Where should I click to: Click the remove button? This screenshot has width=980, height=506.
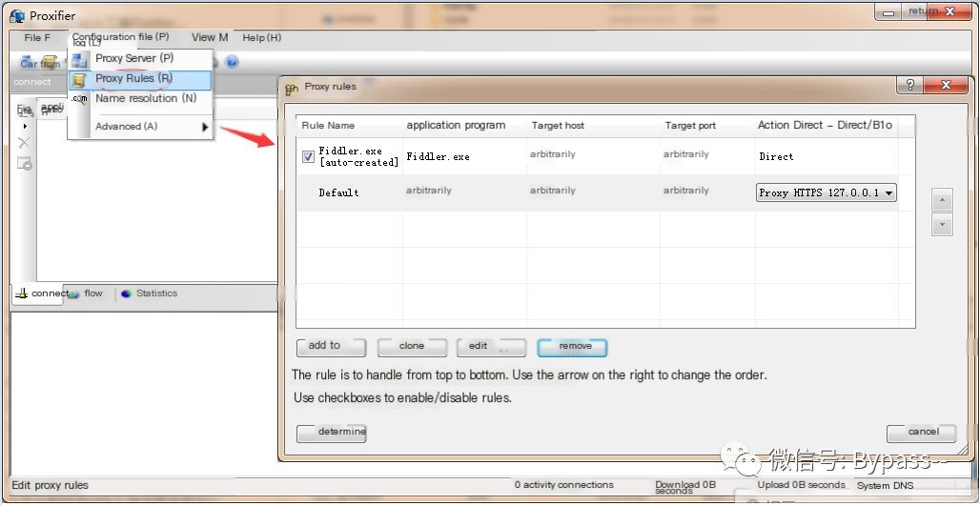click(x=572, y=347)
